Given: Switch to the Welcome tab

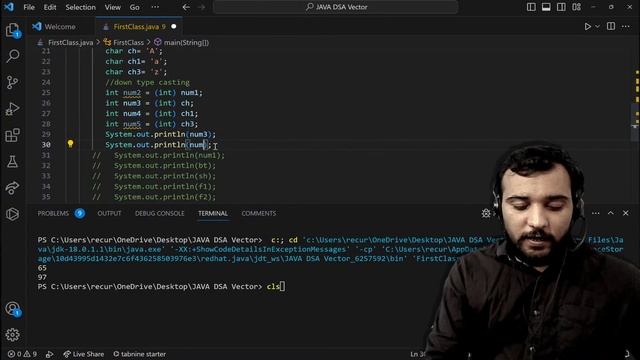Looking at the screenshot, I should (x=60, y=27).
